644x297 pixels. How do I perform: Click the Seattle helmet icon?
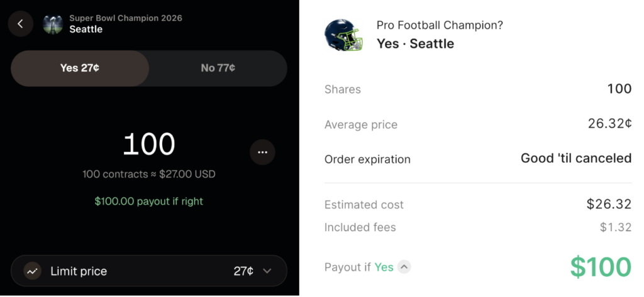pyautogui.click(x=343, y=35)
